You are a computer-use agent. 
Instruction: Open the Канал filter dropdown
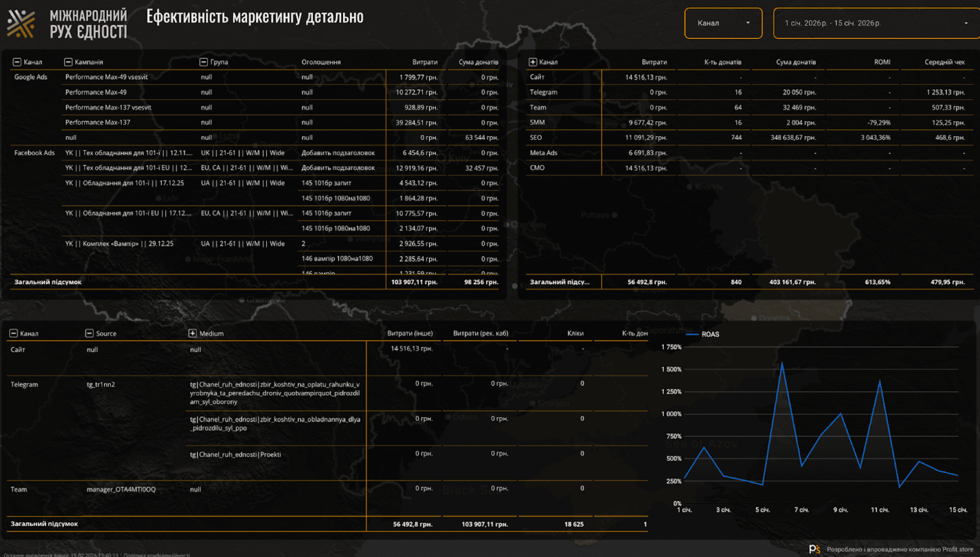(723, 23)
